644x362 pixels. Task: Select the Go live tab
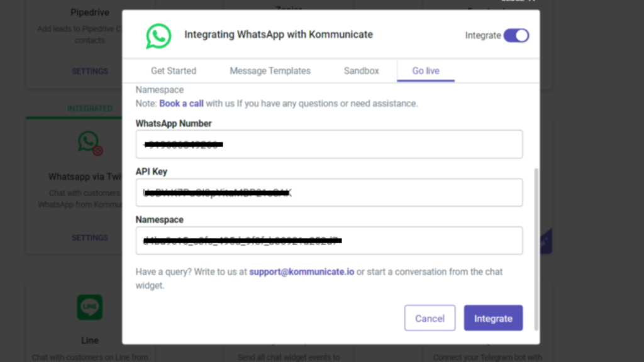(426, 70)
